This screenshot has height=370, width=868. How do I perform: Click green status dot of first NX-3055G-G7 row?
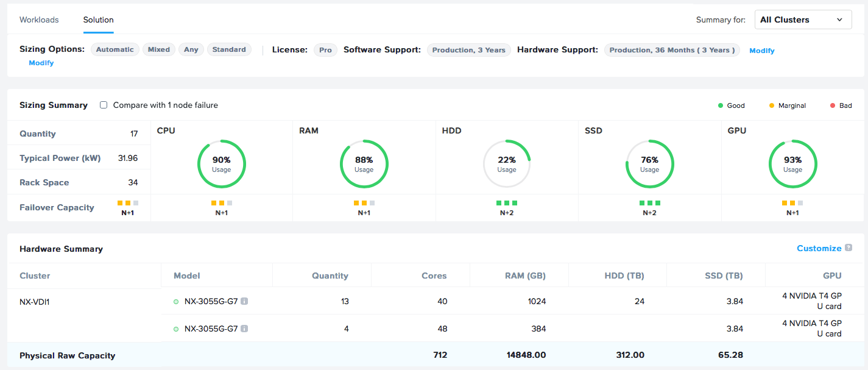[176, 301]
